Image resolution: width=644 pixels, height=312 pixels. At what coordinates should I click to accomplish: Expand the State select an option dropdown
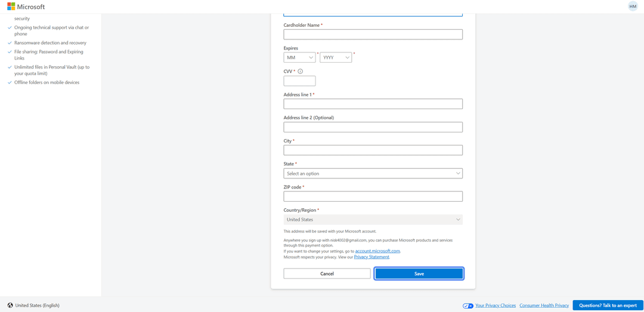click(x=373, y=174)
